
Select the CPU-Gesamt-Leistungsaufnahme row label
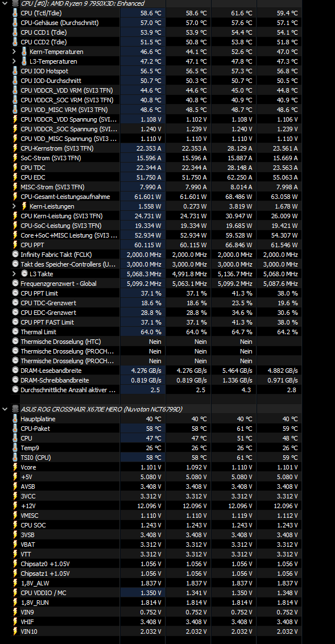tap(65, 197)
